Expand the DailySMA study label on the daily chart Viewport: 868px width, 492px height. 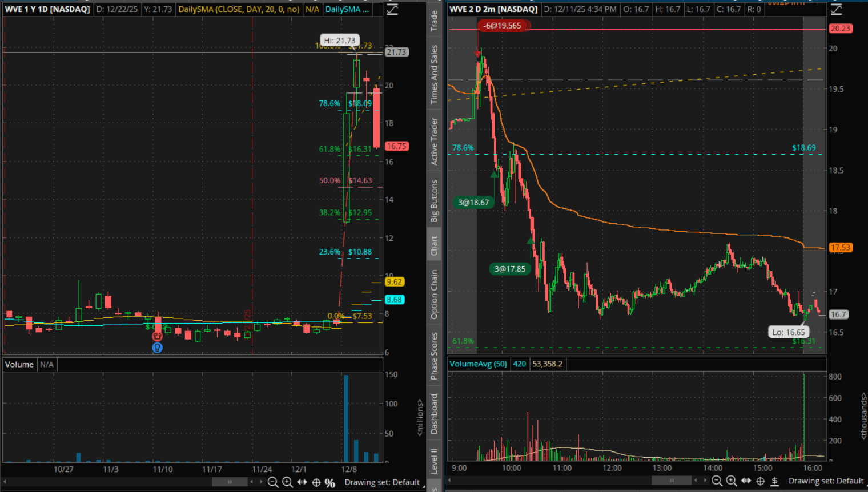pyautogui.click(x=346, y=9)
